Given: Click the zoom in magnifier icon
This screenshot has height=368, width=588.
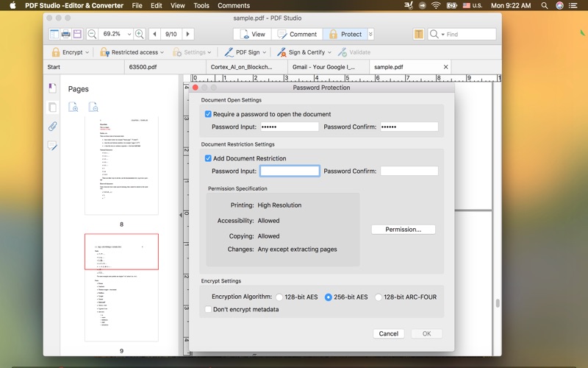Looking at the screenshot, I should (x=140, y=34).
